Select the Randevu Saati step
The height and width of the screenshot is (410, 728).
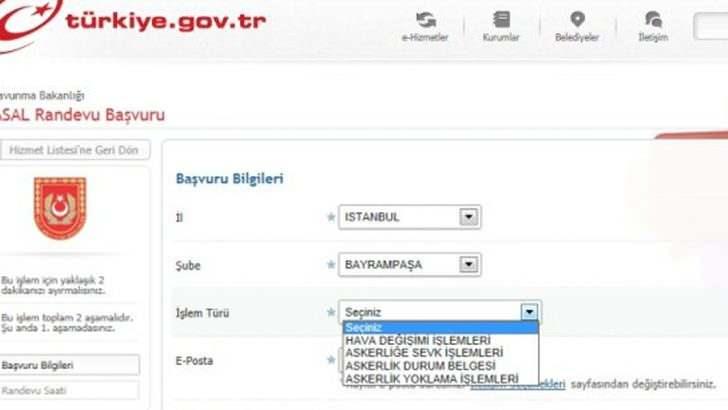tap(69, 390)
